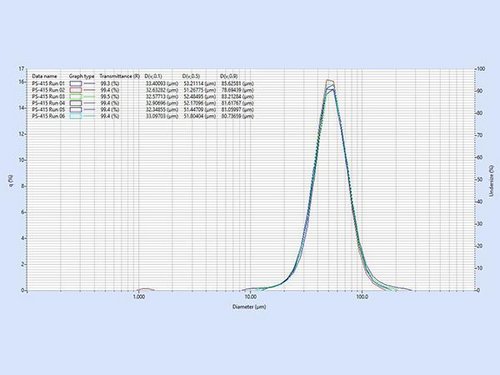The height and width of the screenshot is (375, 500).
Task: Click the 10.00 x-axis tick label
Action: pos(250,296)
